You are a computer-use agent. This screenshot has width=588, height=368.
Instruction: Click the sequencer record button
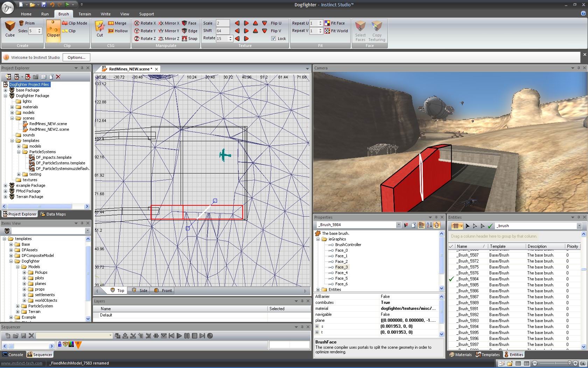(x=210, y=336)
